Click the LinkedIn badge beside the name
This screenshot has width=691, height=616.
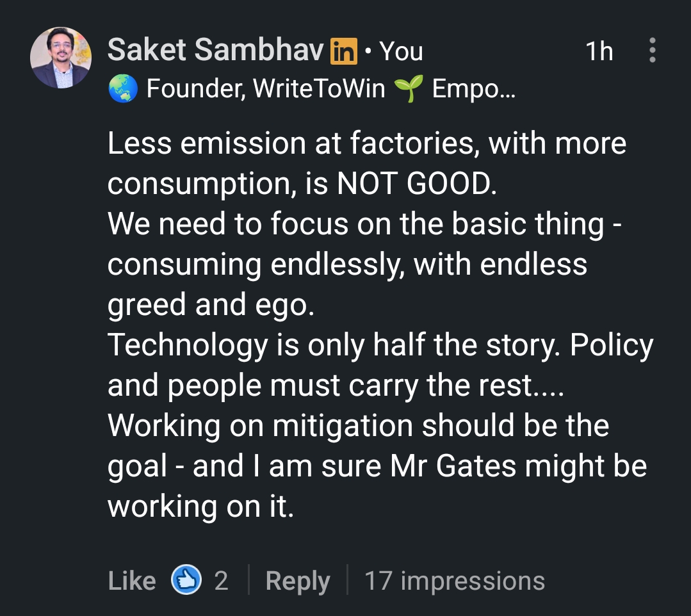pyautogui.click(x=343, y=51)
